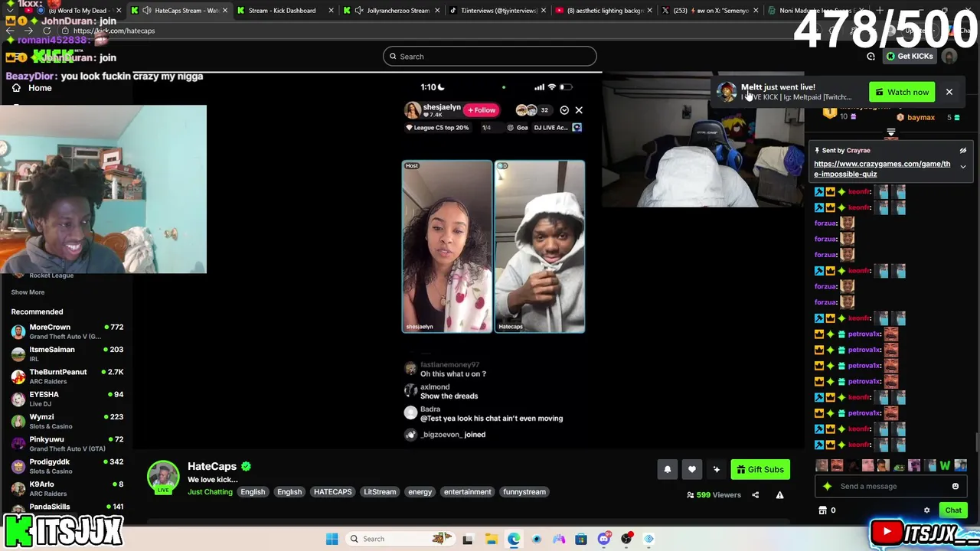Image resolution: width=980 pixels, height=551 pixels.
Task: Click the W emote in the quick emote row
Action: coord(945,465)
